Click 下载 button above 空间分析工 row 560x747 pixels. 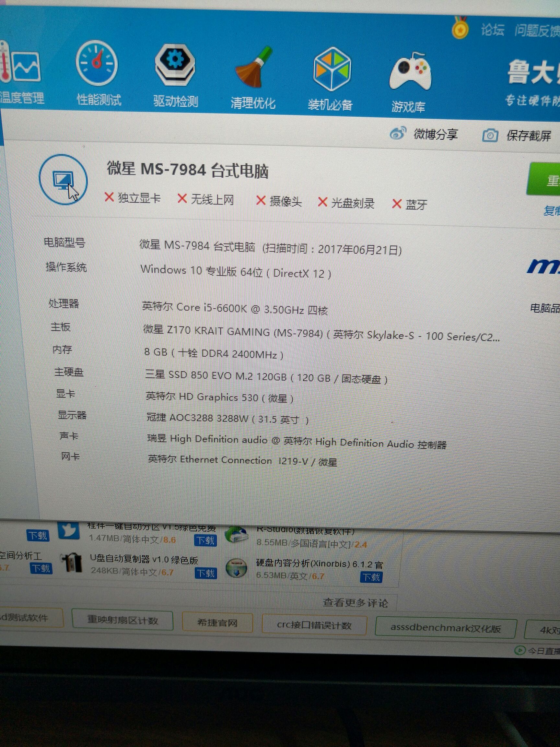[38, 536]
